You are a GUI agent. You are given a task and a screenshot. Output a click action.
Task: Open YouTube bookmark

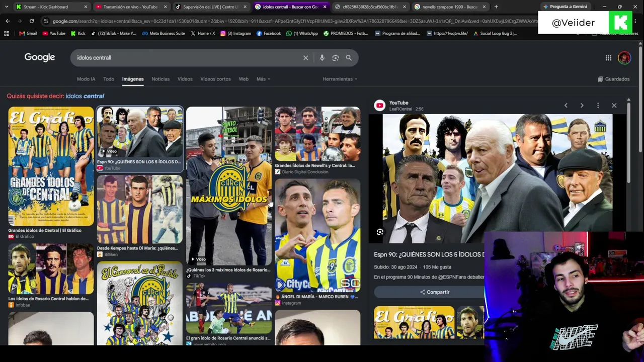click(x=54, y=33)
